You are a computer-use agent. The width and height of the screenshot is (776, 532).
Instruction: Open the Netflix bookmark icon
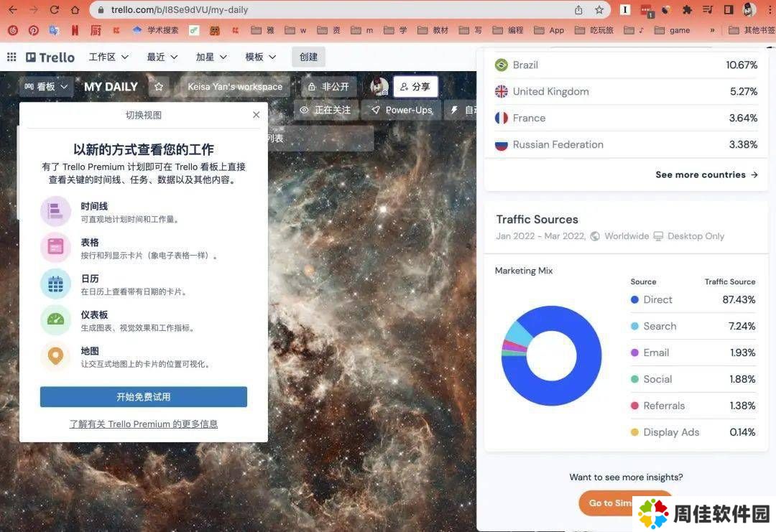click(x=75, y=30)
